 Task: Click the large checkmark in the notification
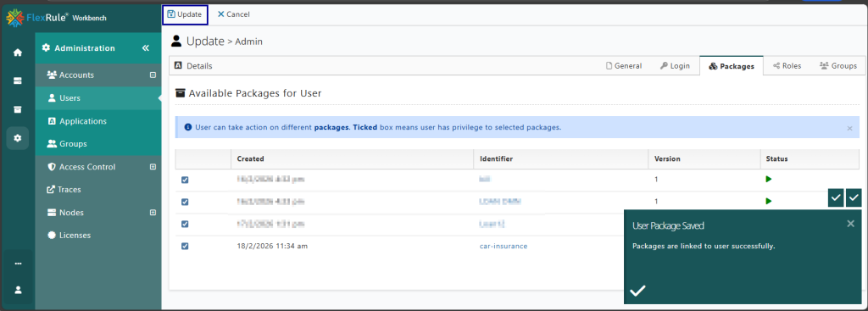point(637,291)
